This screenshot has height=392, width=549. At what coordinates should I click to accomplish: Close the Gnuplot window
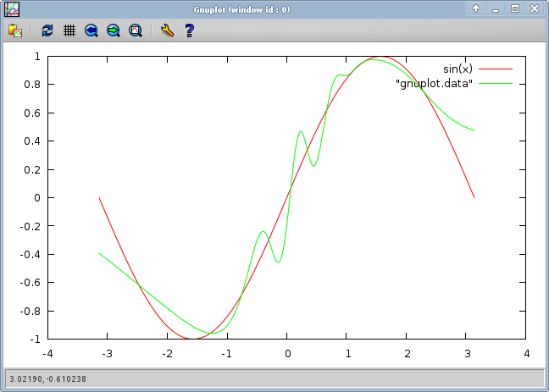tap(534, 8)
